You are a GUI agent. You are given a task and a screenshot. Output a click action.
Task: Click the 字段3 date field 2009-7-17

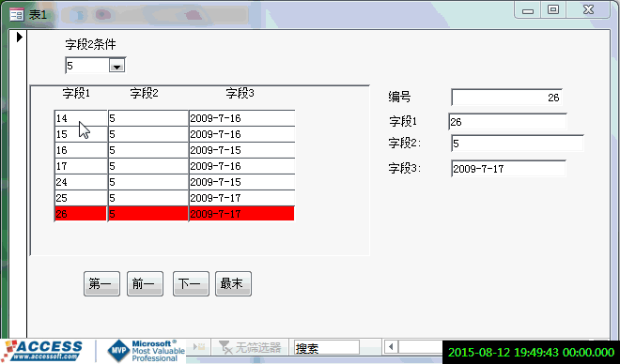[508, 169]
